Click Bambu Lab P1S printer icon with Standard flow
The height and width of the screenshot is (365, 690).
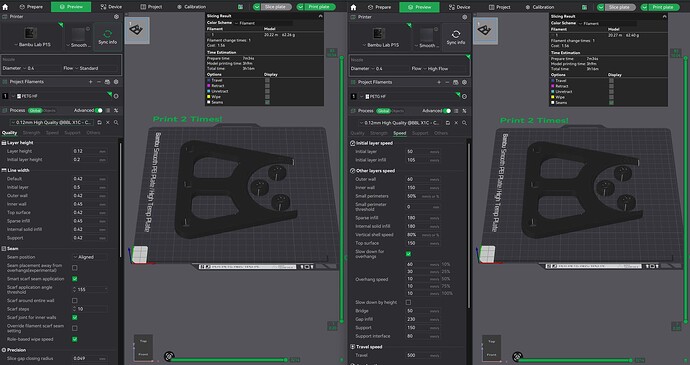(x=30, y=34)
